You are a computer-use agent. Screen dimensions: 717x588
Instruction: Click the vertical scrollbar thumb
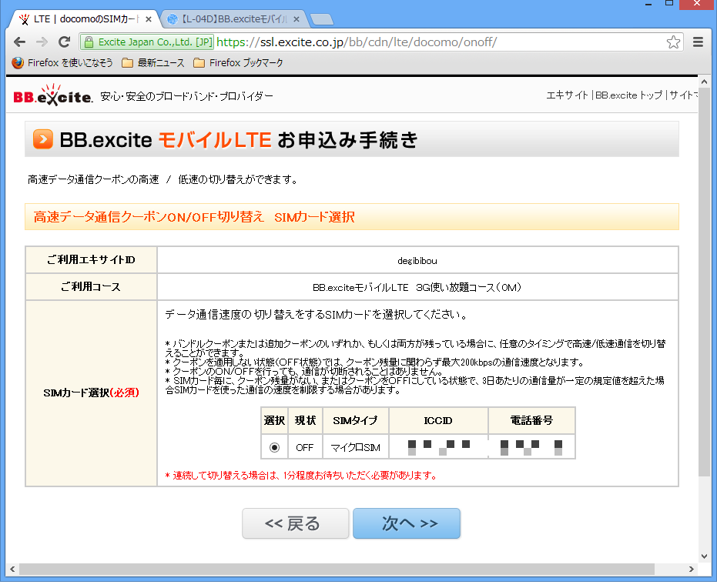(x=704, y=282)
